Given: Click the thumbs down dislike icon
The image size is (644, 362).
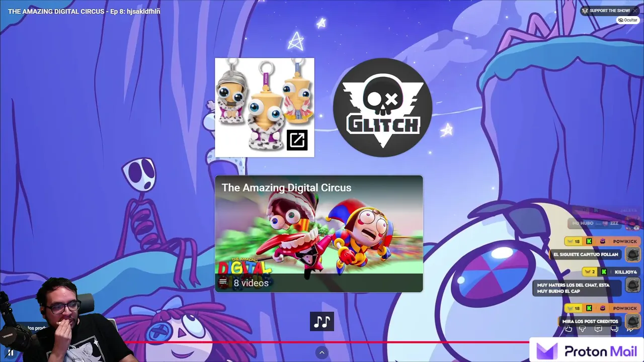Looking at the screenshot, I should pyautogui.click(x=583, y=329).
